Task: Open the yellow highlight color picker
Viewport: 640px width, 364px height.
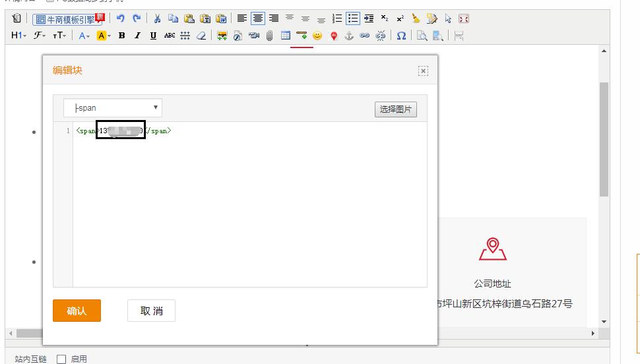Action: 104,36
